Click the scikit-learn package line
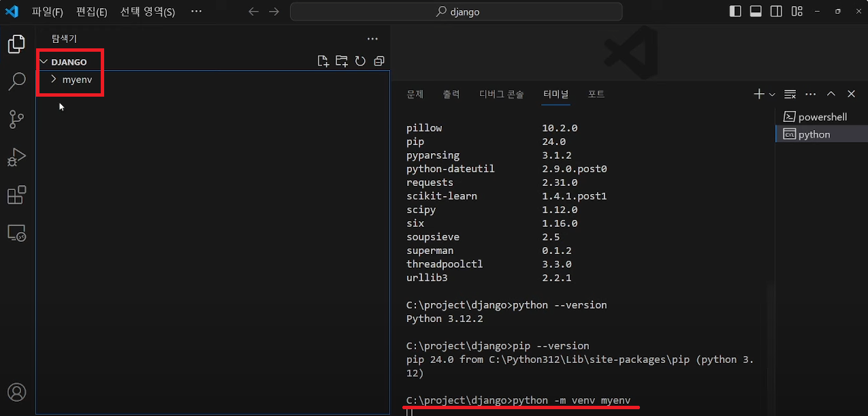868x416 pixels. coord(507,196)
